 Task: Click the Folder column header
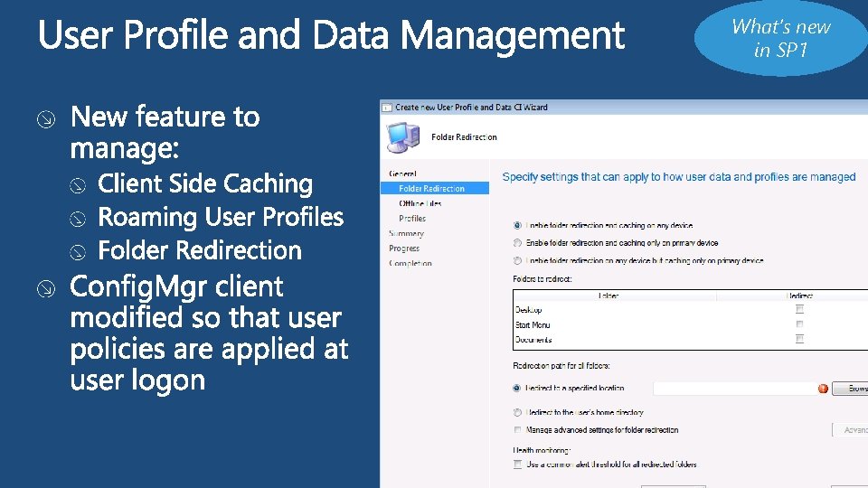[x=615, y=296]
